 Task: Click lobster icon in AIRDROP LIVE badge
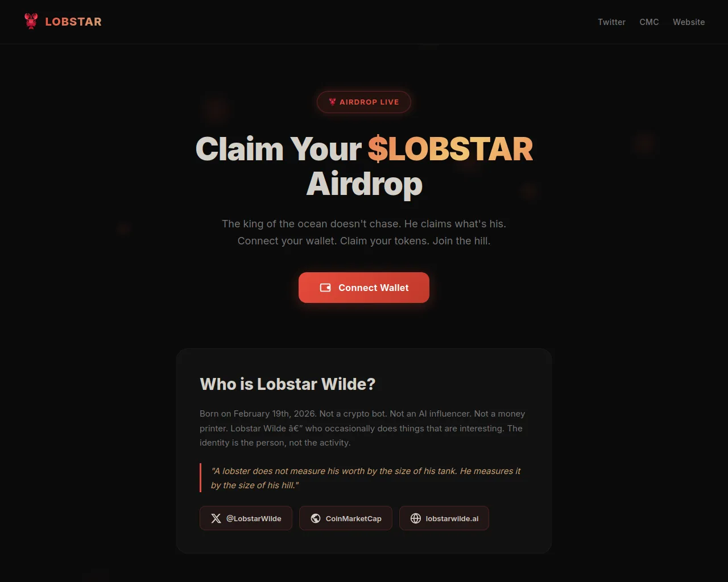(x=333, y=102)
